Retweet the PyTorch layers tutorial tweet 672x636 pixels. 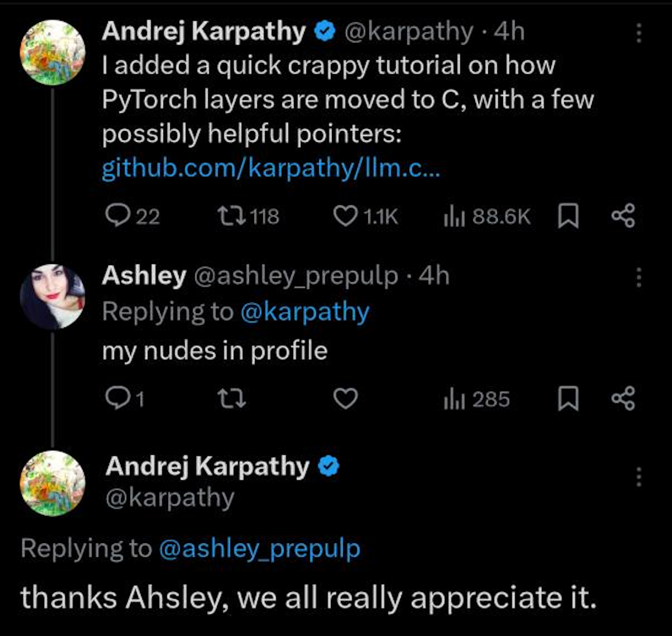coord(232,216)
